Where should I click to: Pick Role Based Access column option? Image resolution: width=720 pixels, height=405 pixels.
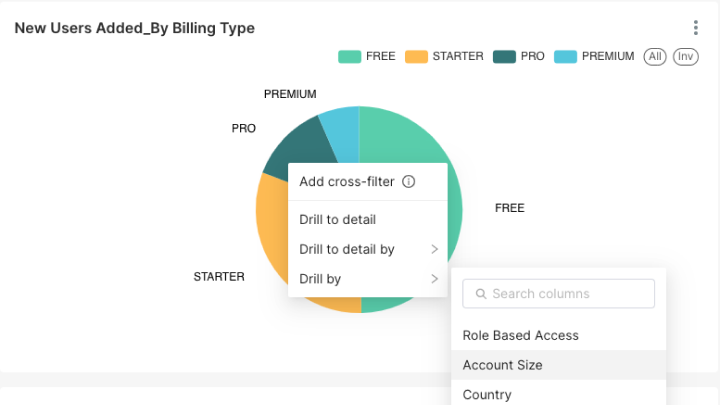[x=520, y=335]
